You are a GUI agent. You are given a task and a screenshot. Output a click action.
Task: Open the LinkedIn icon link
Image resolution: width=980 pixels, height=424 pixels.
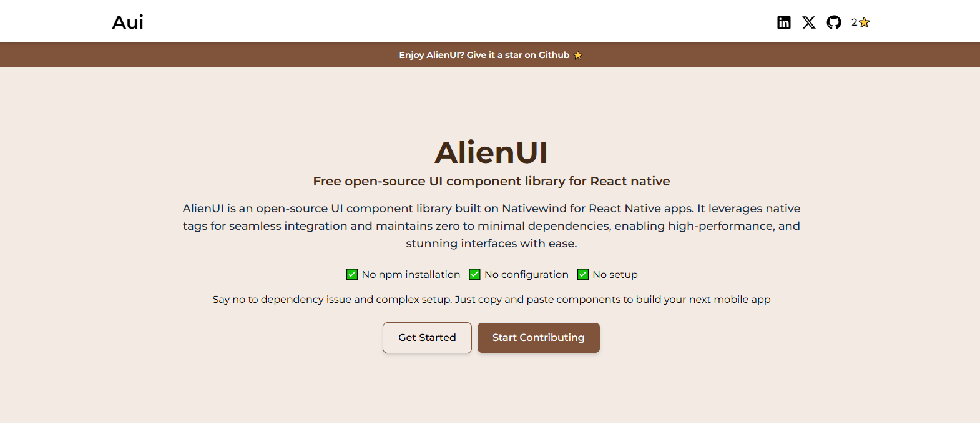[x=784, y=22]
